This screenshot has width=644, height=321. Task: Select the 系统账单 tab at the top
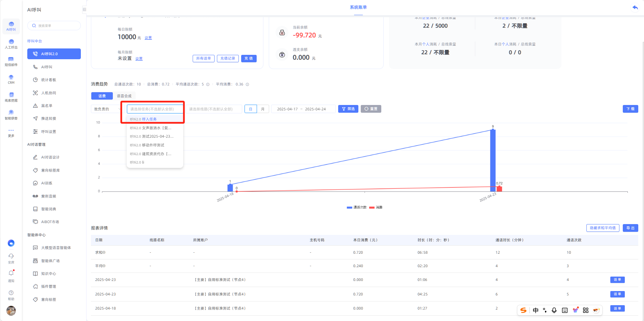point(358,7)
